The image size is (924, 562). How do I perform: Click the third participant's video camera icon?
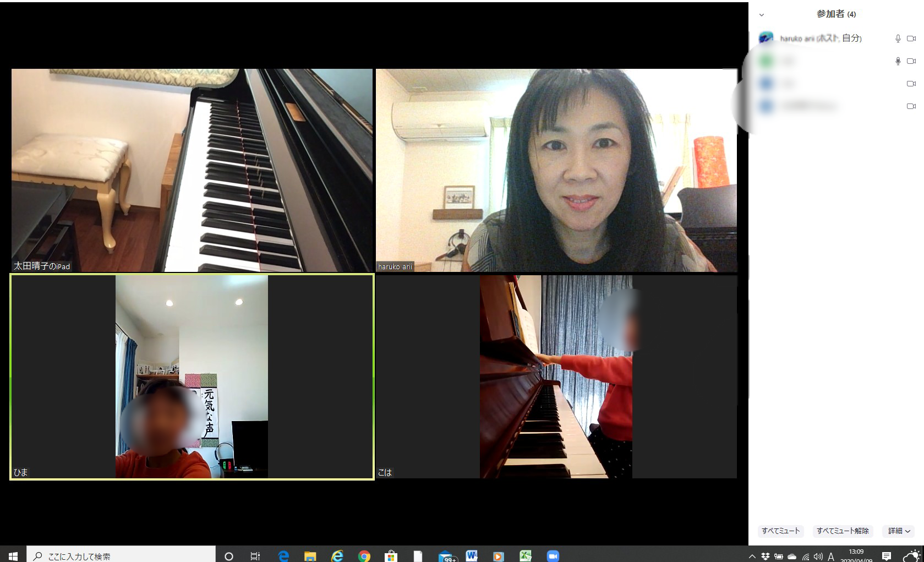coord(911,84)
